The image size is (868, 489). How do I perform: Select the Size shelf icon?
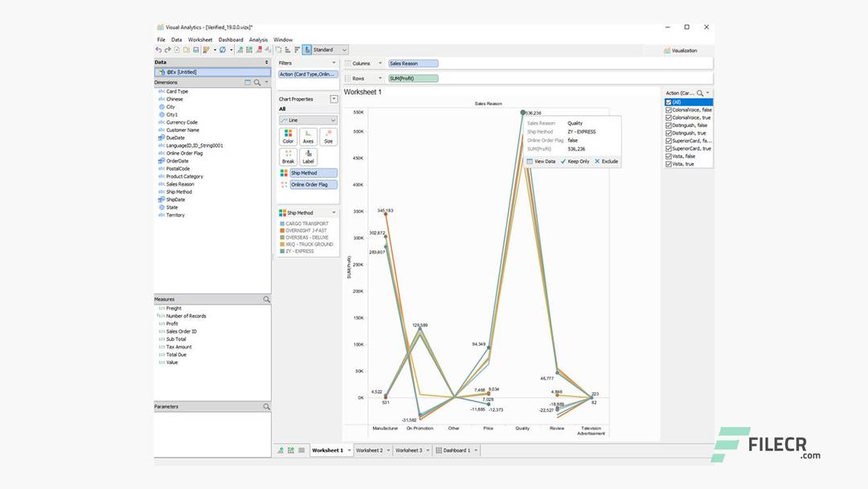(327, 137)
